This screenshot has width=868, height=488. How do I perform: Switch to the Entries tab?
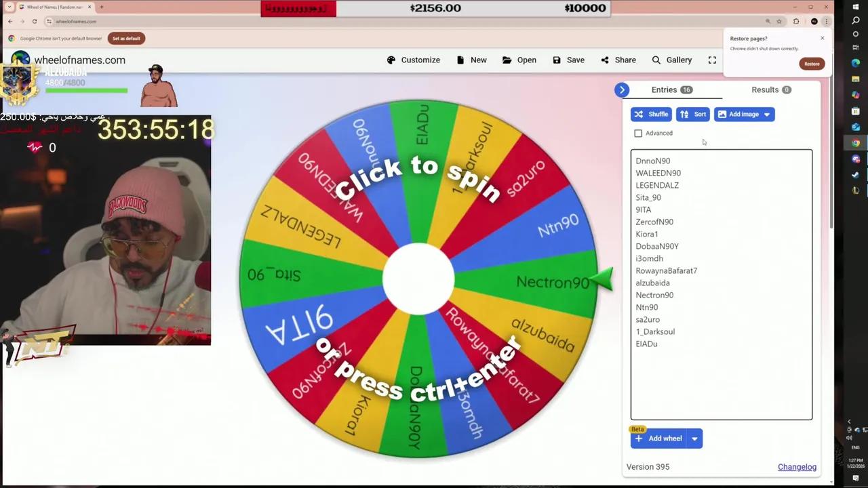click(671, 89)
